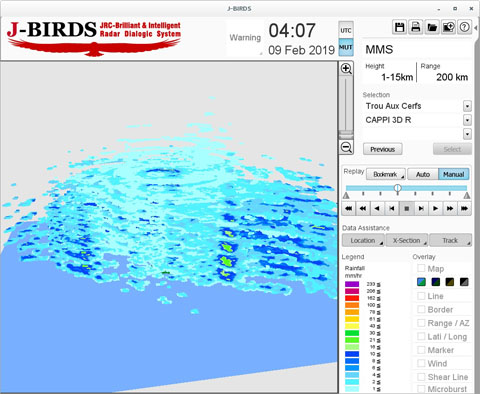
Task: Click the zoom in magnifier icon
Action: [346, 69]
